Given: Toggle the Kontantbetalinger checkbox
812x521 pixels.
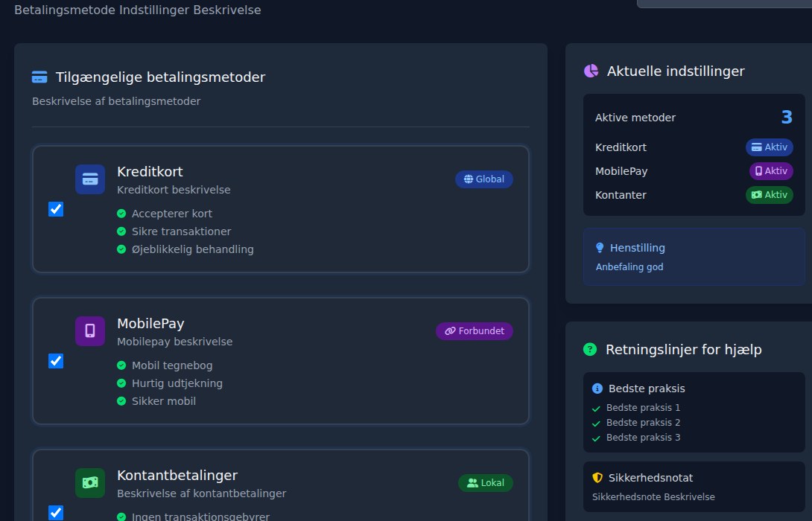Looking at the screenshot, I should 56,513.
